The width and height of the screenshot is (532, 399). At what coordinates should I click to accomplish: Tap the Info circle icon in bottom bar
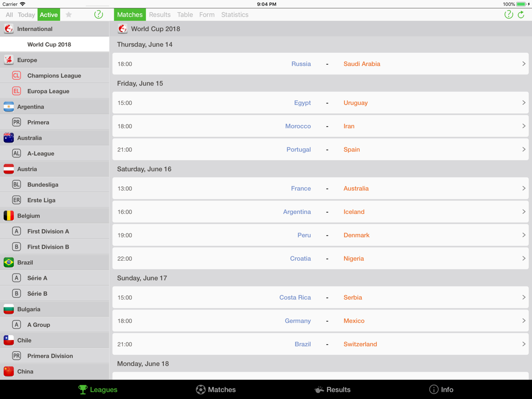(x=434, y=389)
